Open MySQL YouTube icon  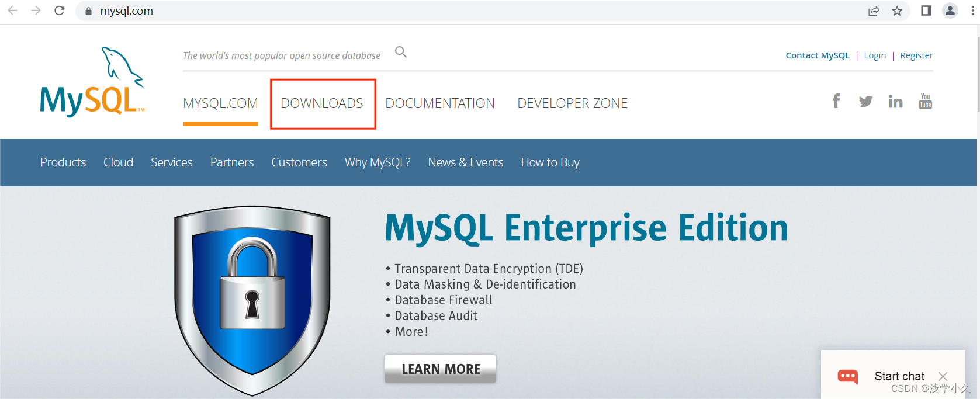pyautogui.click(x=925, y=101)
